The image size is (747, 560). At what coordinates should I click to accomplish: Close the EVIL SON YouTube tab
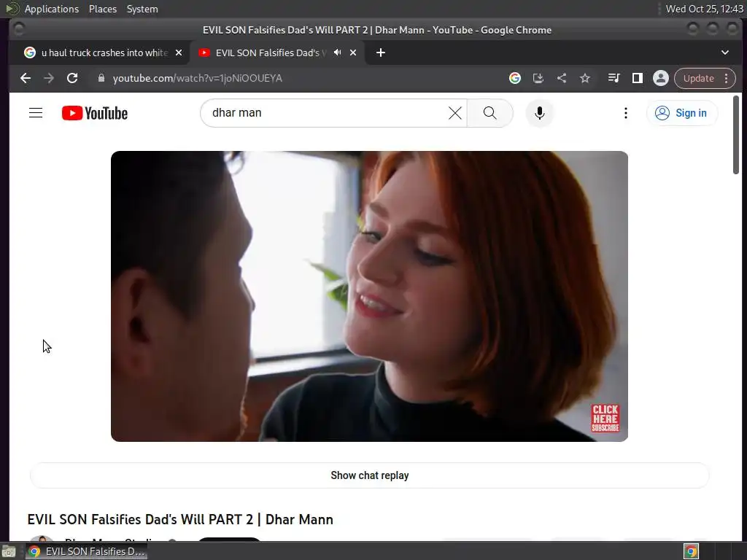[x=353, y=52]
